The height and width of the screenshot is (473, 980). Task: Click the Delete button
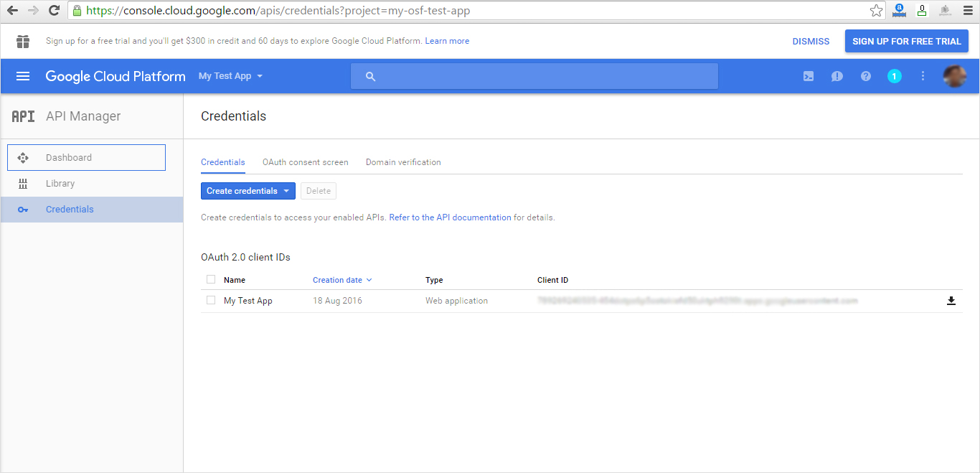pos(319,191)
